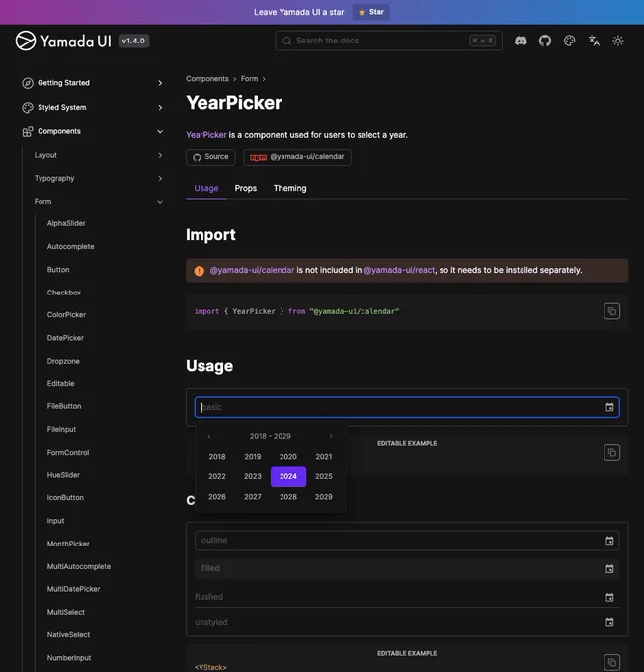Click the warning alert icon

click(200, 271)
